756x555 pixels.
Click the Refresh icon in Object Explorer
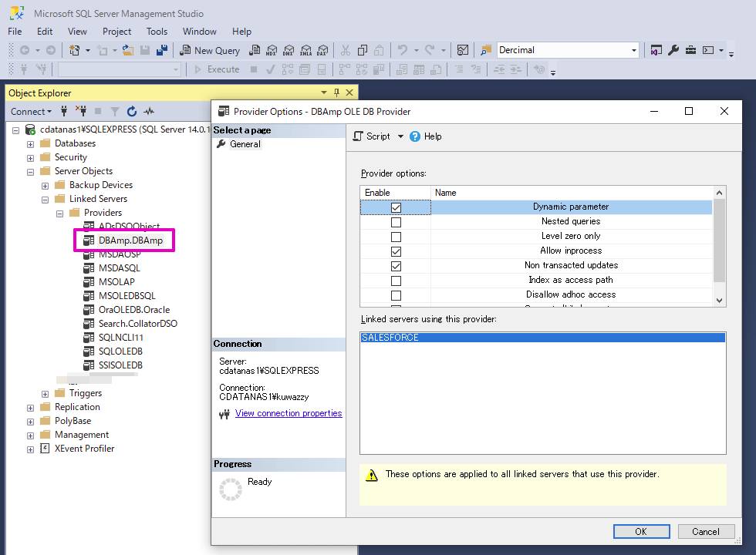click(132, 112)
